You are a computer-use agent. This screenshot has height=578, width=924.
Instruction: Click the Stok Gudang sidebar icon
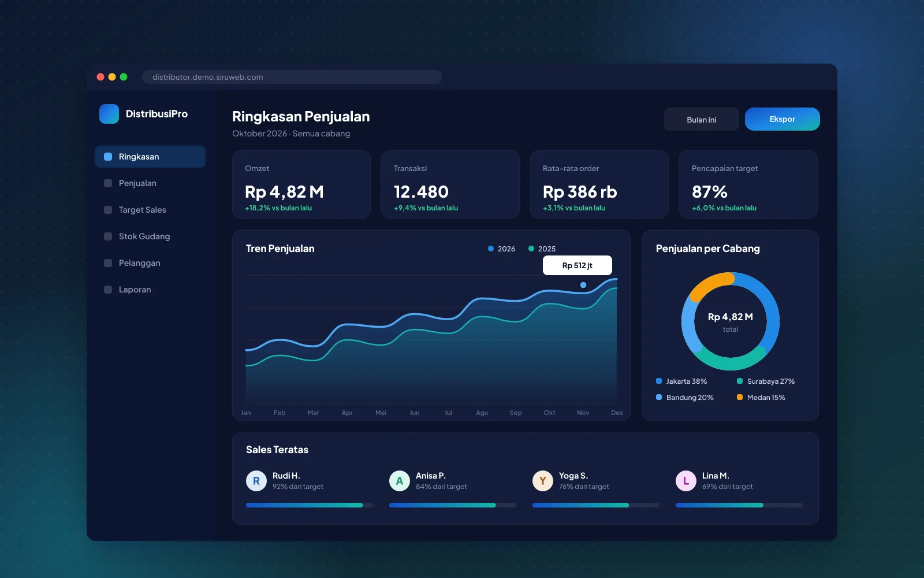tap(108, 236)
